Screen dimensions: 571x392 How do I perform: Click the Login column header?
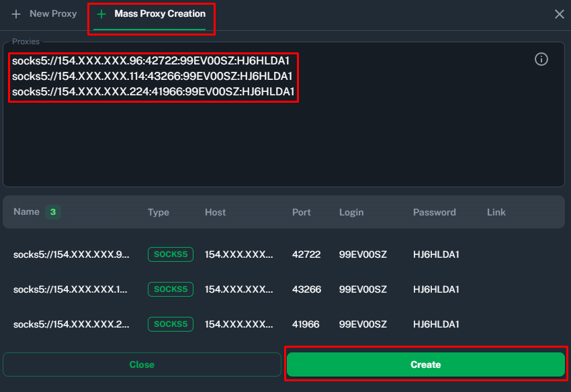351,212
